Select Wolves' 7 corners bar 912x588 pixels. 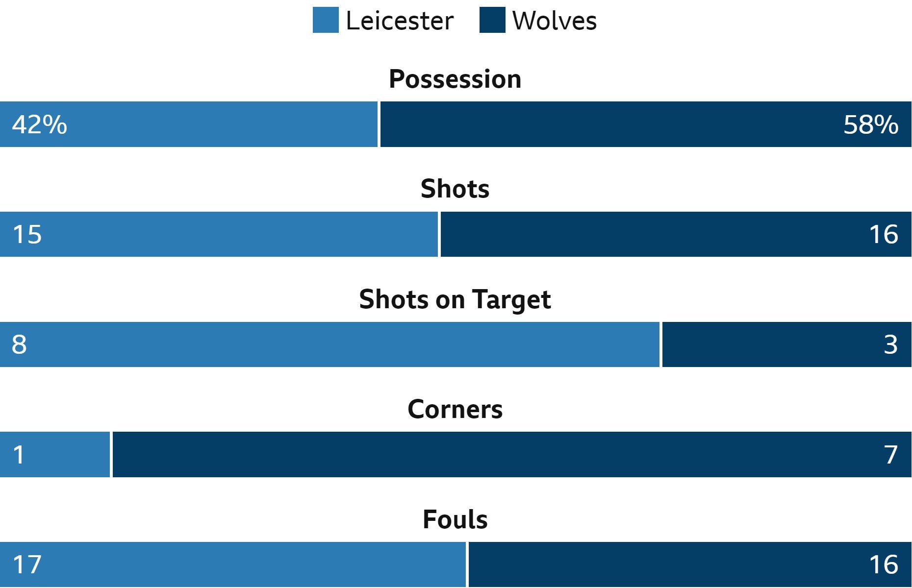512,454
